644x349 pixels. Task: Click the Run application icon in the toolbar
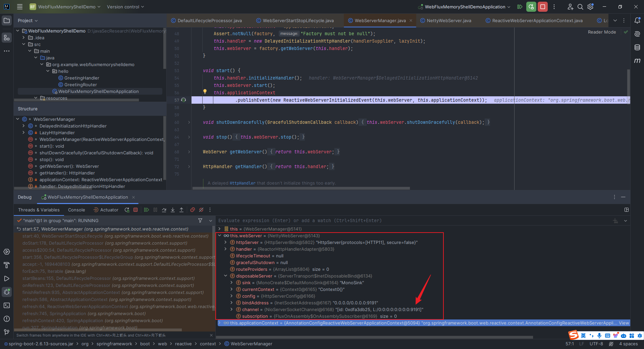520,7
